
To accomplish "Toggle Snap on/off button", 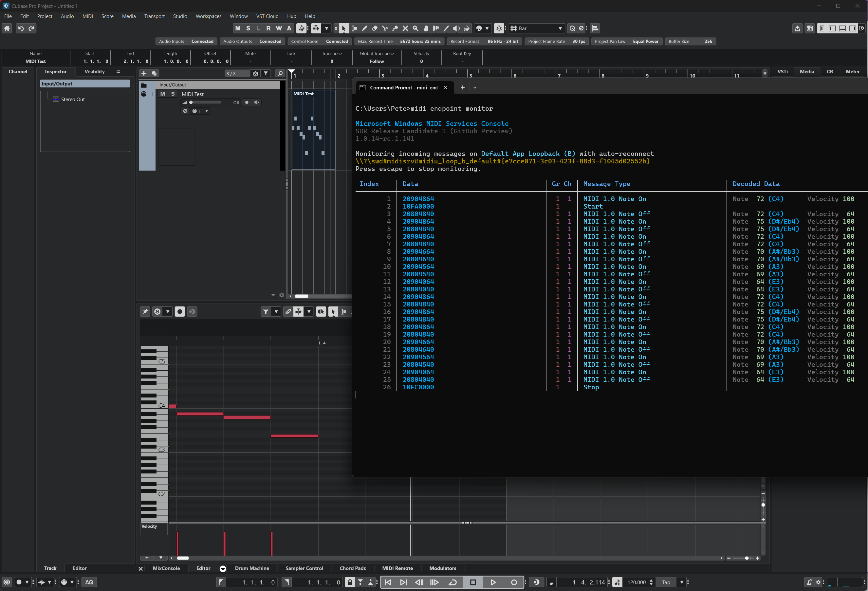I will 499,28.
